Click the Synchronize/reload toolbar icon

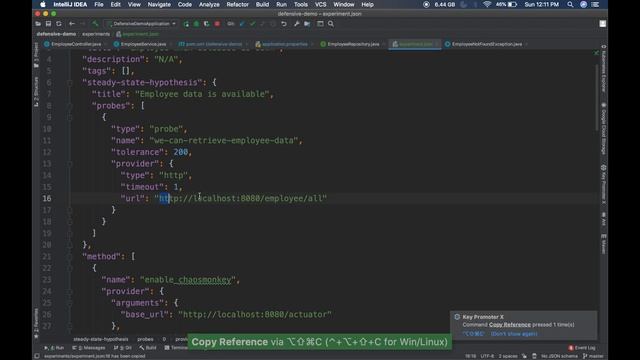coord(59,24)
